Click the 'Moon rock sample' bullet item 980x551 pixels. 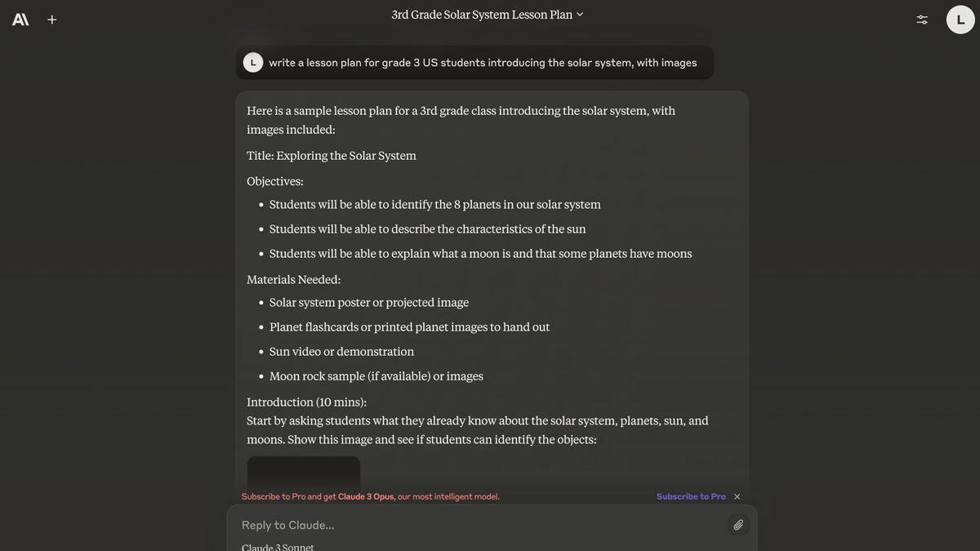point(376,376)
